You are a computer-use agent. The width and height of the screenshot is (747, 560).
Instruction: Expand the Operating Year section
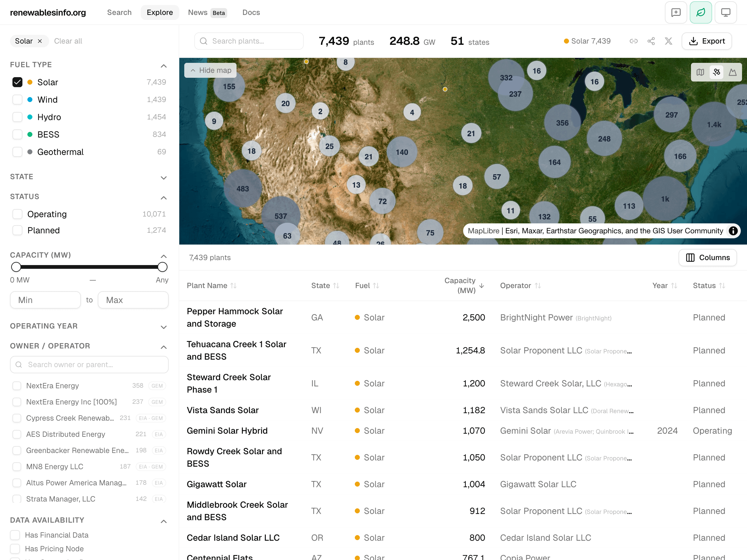(x=164, y=327)
